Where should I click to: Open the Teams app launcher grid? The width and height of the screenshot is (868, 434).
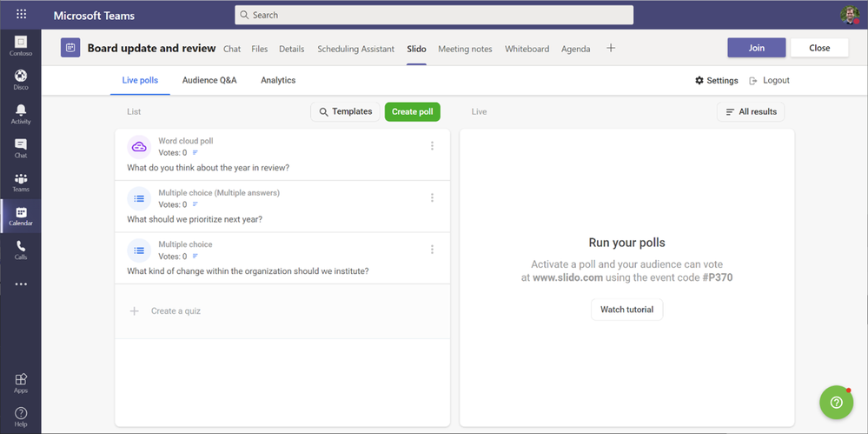(21, 15)
